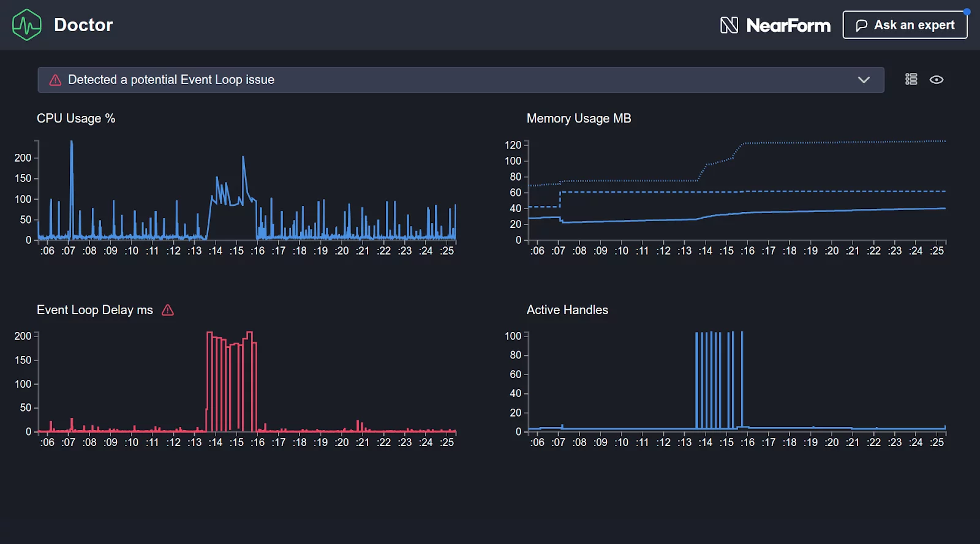This screenshot has width=980, height=544.
Task: Click the Doctor heartbeat logo icon
Action: (27, 25)
